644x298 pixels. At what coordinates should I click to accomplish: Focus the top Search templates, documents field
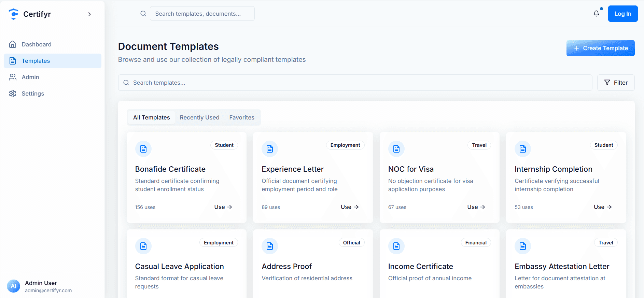202,14
